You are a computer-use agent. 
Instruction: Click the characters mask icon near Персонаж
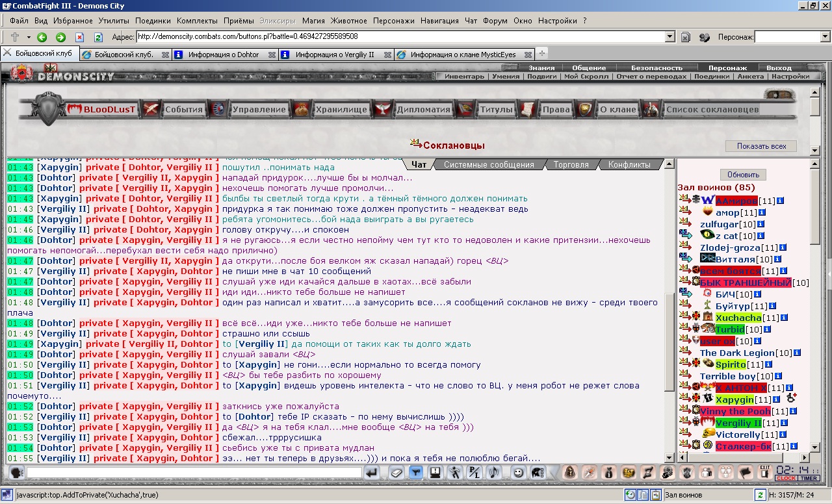[705, 37]
